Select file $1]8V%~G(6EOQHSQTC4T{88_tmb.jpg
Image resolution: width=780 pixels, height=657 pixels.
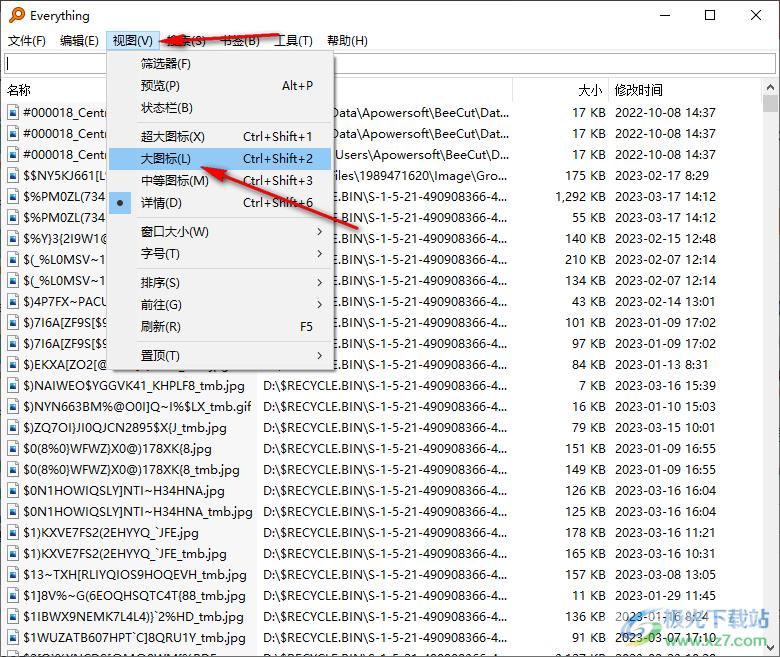pyautogui.click(x=134, y=596)
